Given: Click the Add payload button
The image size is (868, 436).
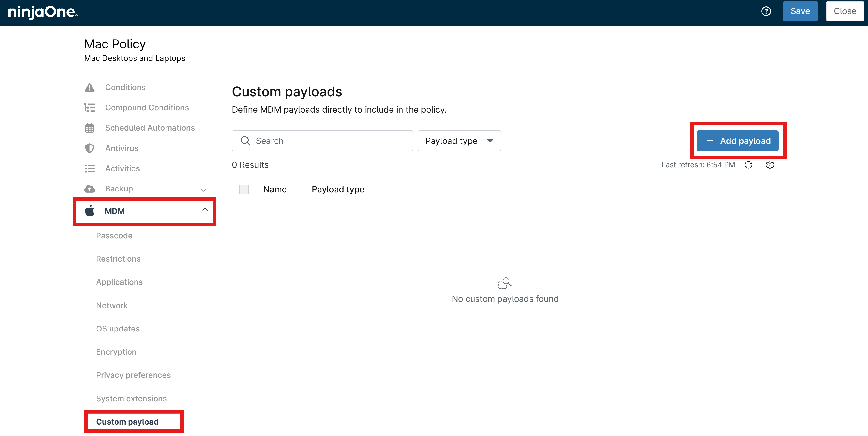Looking at the screenshot, I should pos(738,141).
